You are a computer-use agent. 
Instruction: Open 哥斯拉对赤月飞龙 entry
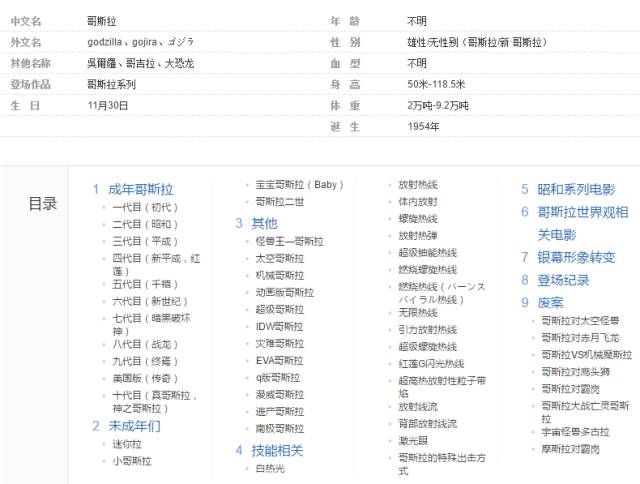pos(580,338)
